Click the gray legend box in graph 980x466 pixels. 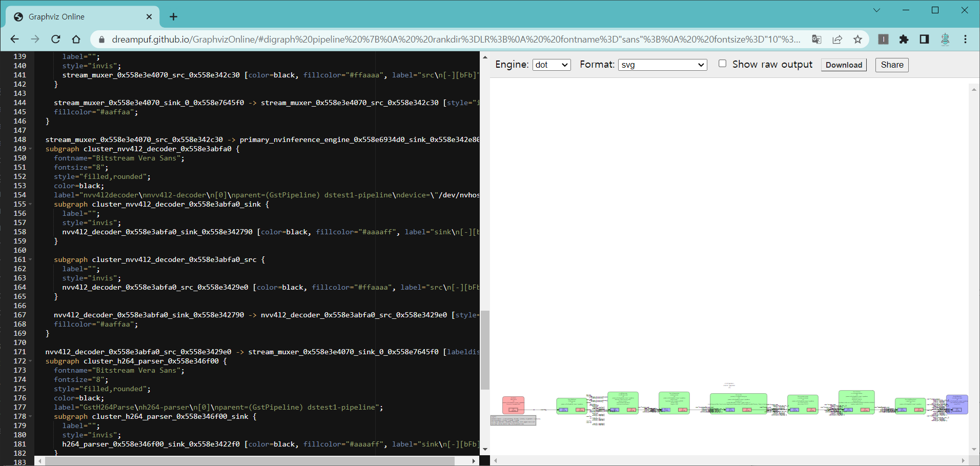pos(513,420)
